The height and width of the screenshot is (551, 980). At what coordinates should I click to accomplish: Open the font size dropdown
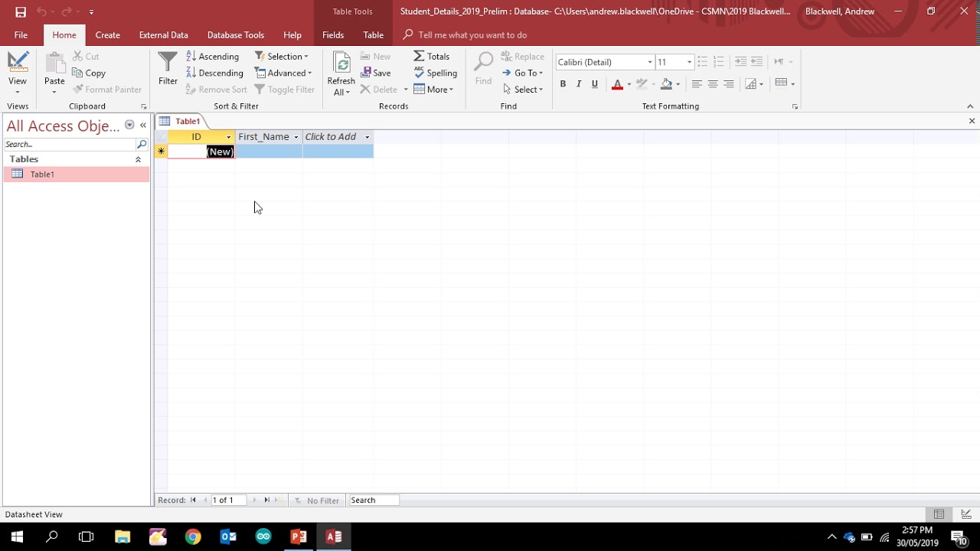689,62
